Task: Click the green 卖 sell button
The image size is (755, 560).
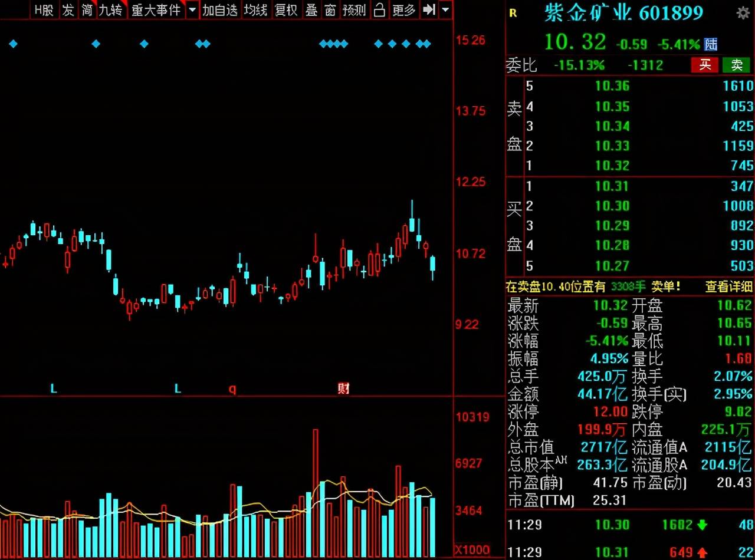Action: [736, 65]
